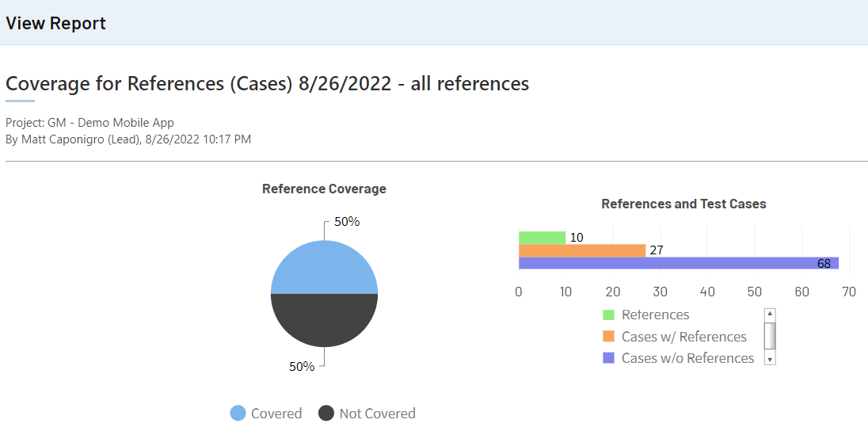Click the Covered legend item
This screenshot has width=868, height=431.
(266, 414)
